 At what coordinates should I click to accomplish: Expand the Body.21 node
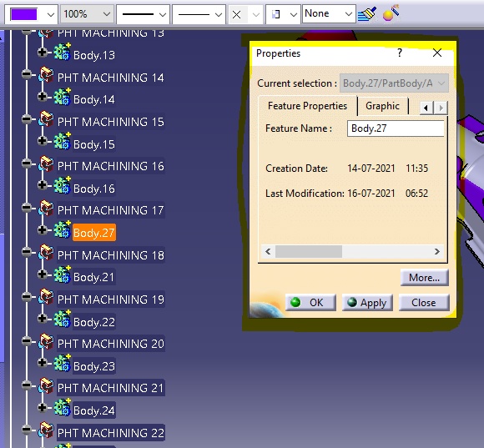[x=43, y=274]
